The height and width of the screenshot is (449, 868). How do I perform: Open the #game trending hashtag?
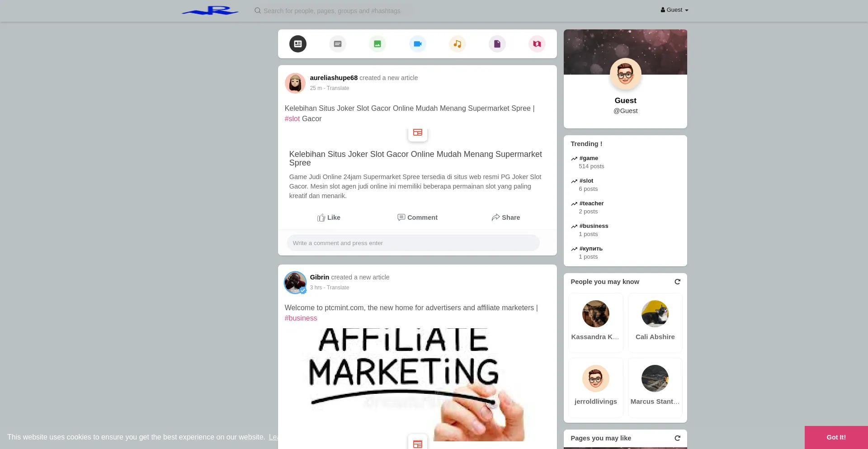[589, 158]
